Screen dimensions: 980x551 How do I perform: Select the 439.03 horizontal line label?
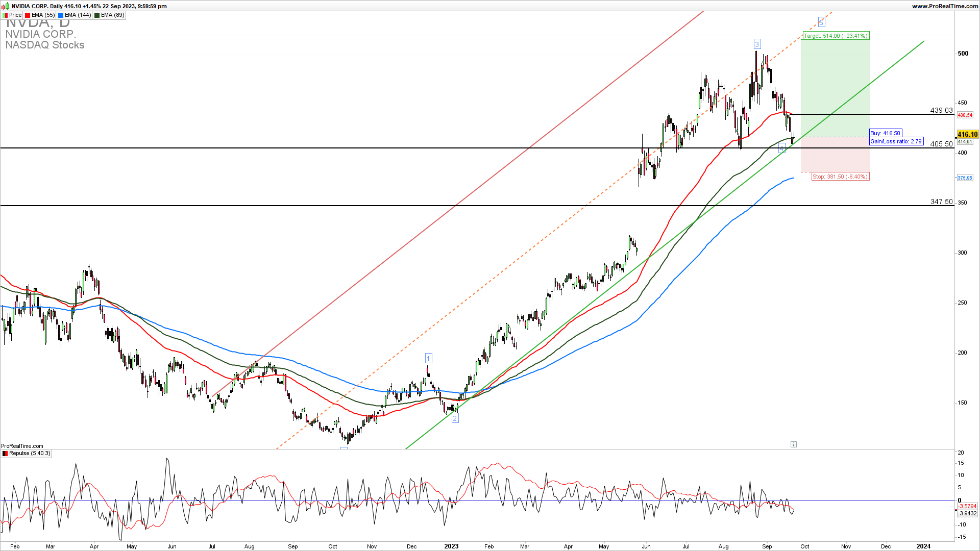point(941,110)
